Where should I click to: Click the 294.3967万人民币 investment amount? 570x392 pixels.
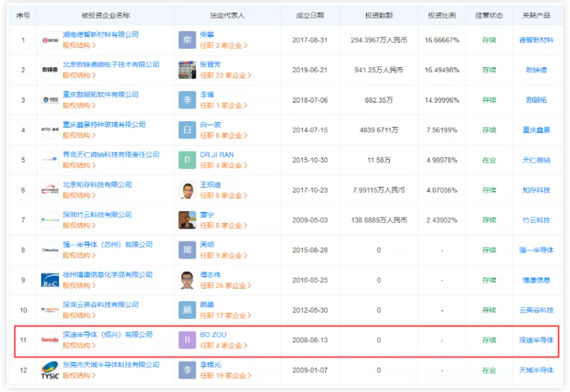click(379, 40)
